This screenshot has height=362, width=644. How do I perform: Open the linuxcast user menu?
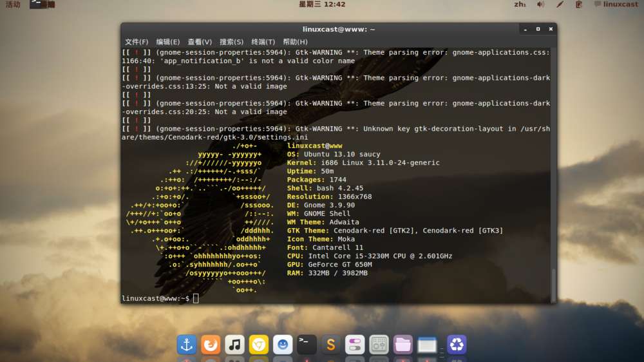(x=616, y=5)
